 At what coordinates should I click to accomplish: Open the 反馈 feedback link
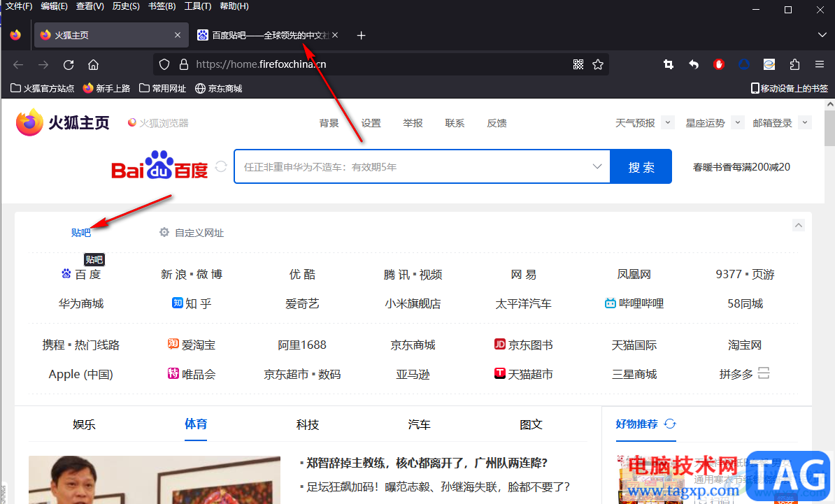point(497,123)
